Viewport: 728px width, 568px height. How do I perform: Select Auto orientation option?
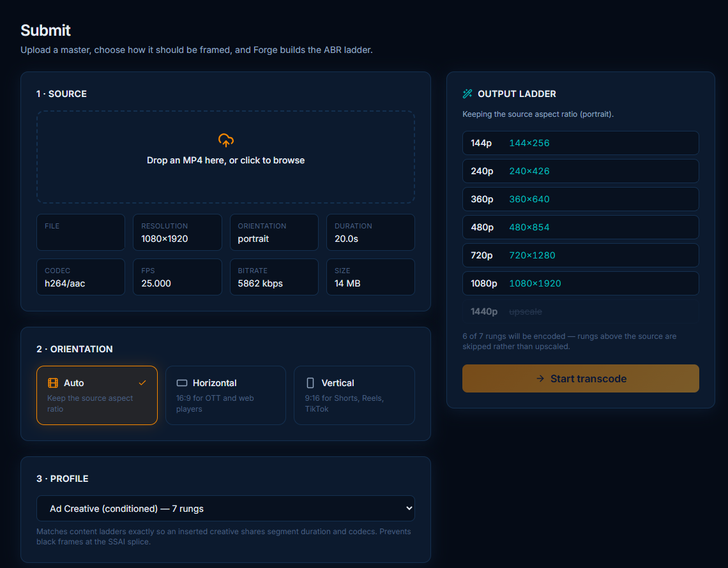tap(97, 396)
